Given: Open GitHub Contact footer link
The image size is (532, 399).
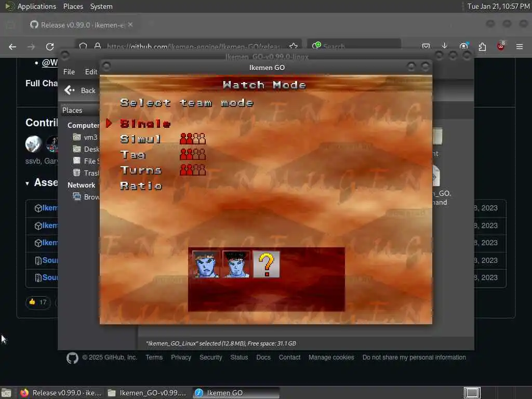Looking at the screenshot, I should 289,357.
